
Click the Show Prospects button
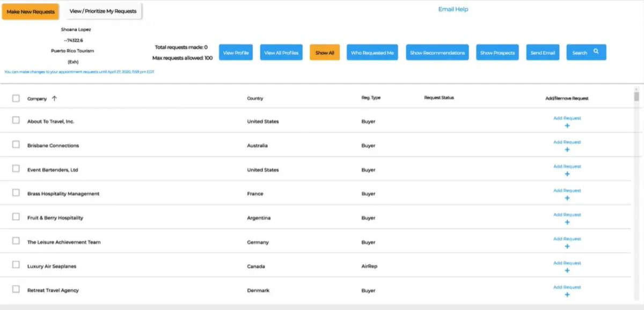[497, 53]
